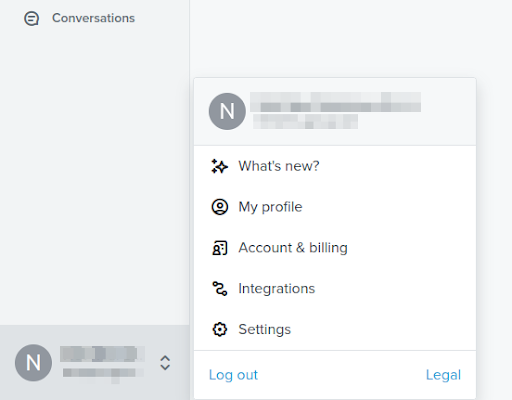Open Settings from the user menu
The width and height of the screenshot is (512, 400).
click(x=335, y=329)
